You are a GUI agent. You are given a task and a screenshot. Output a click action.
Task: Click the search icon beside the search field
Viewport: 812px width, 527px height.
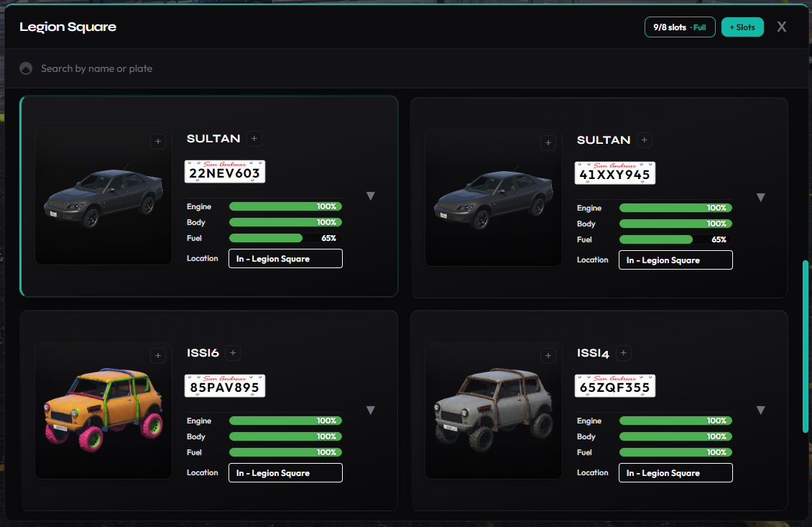[x=26, y=68]
